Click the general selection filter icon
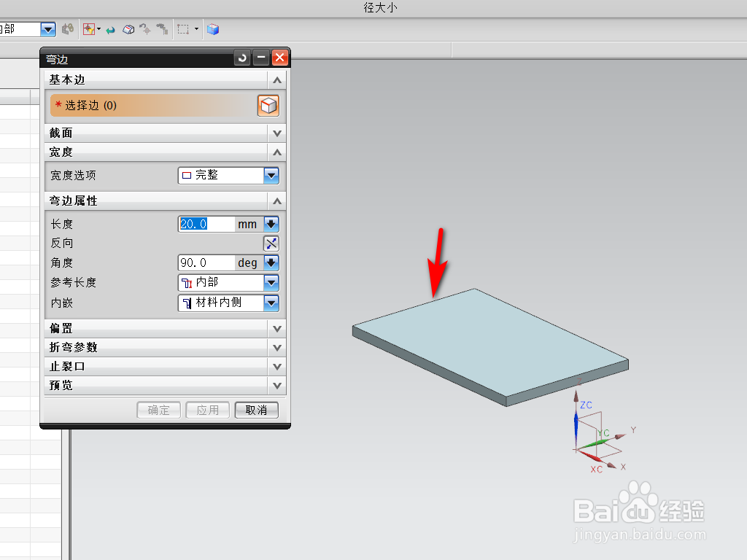This screenshot has width=747, height=560. coord(88,29)
